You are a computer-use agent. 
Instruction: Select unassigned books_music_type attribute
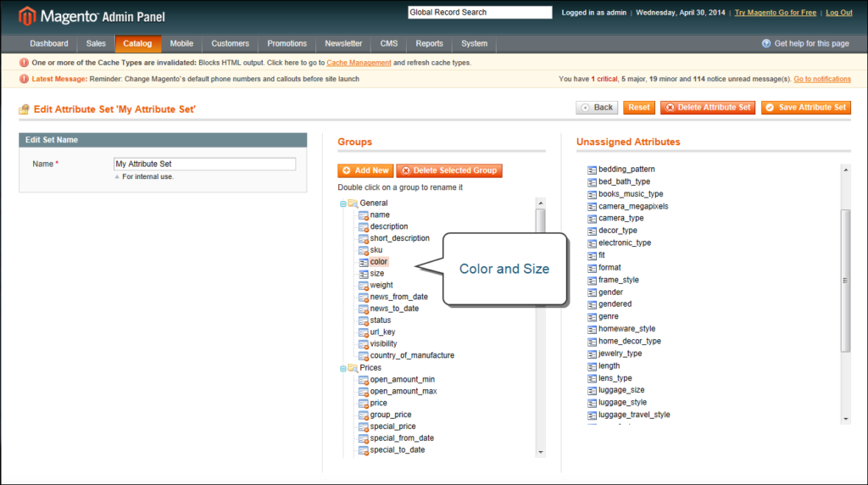631,194
